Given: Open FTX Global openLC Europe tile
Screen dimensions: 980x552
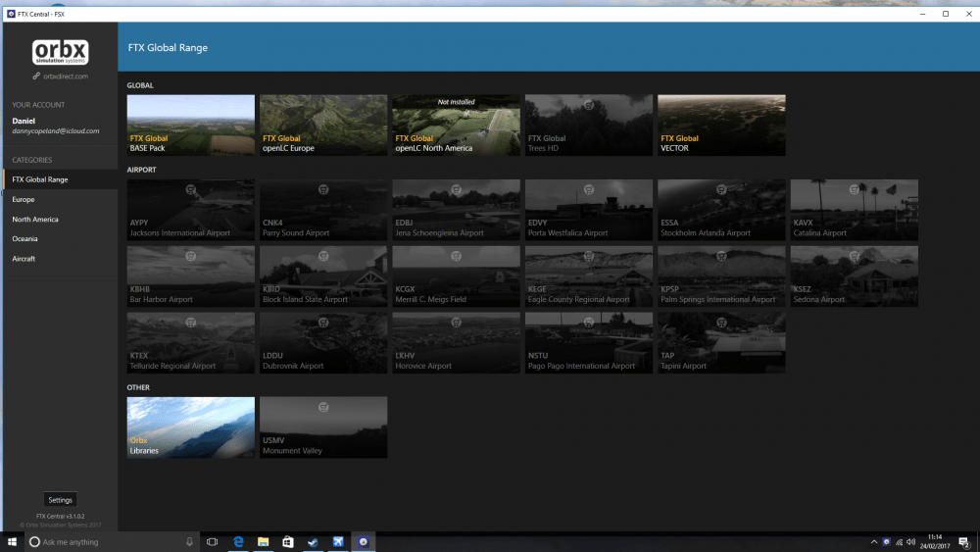Looking at the screenshot, I should (323, 125).
